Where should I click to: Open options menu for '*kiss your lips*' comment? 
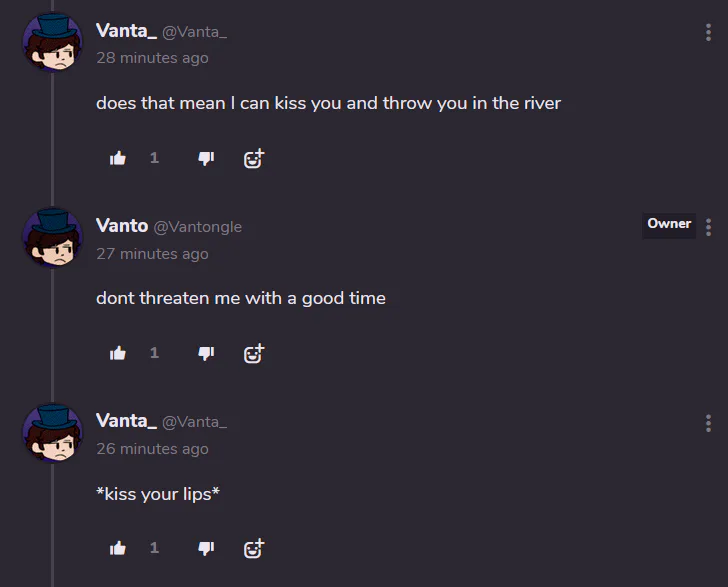(708, 423)
